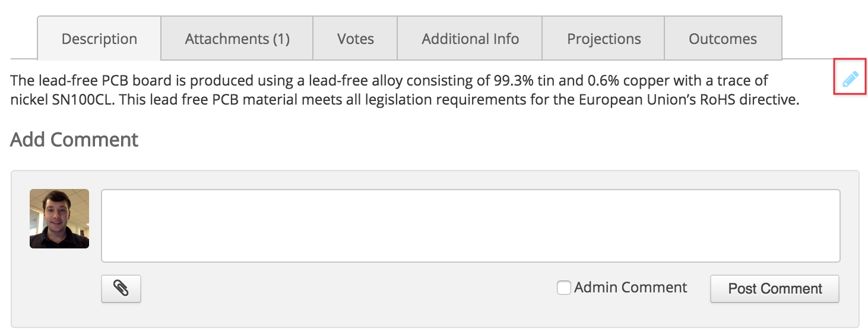Select the Description tab

click(x=99, y=39)
